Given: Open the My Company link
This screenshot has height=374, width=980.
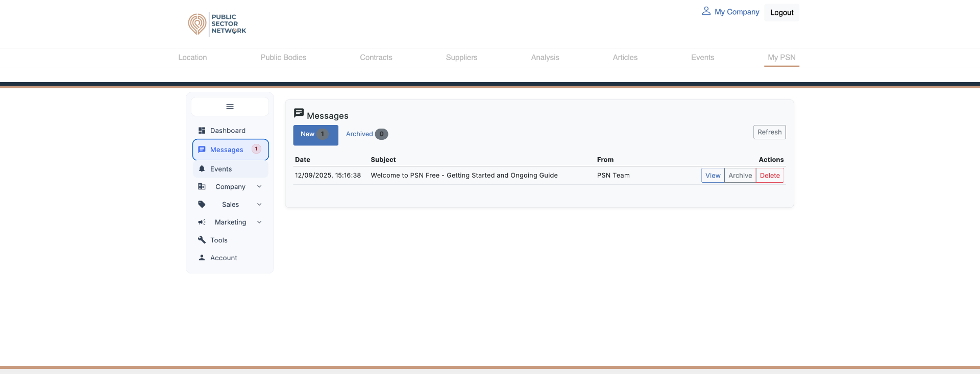Looking at the screenshot, I should point(737,12).
